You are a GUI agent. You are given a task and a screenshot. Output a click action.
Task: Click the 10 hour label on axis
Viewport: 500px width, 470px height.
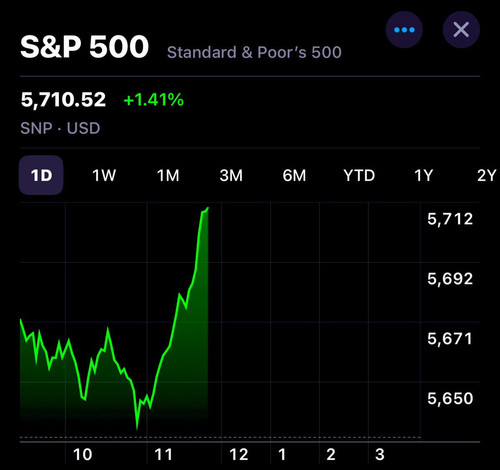(x=82, y=455)
